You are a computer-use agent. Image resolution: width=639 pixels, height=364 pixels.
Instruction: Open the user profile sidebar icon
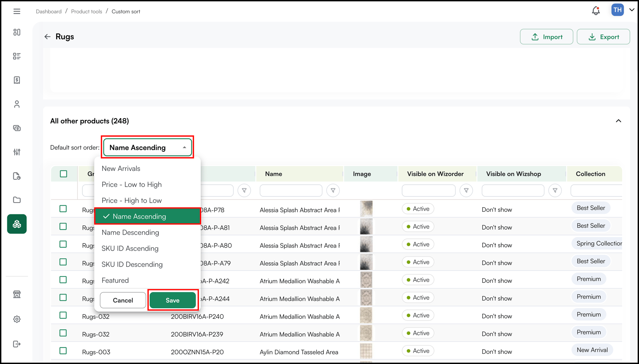point(17,104)
